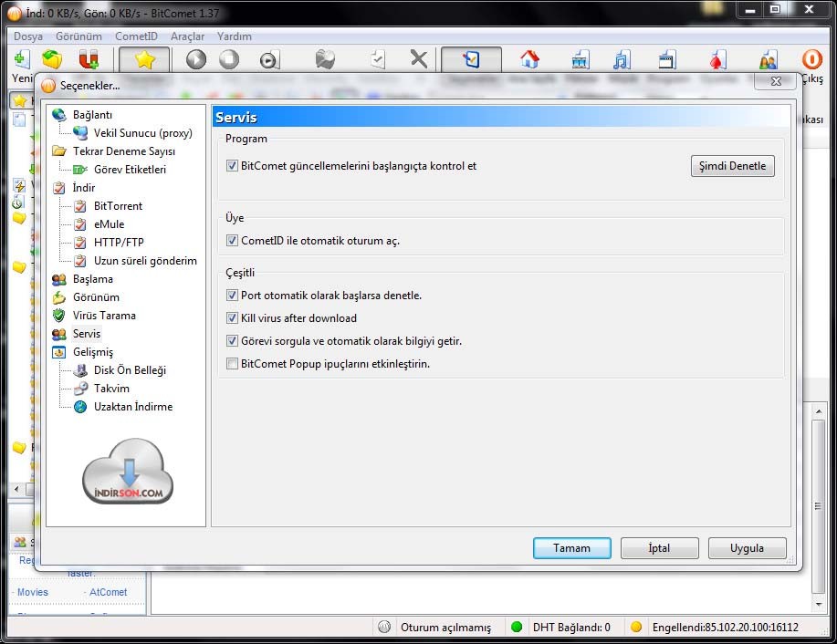Click the home page toolbar icon

(529, 59)
